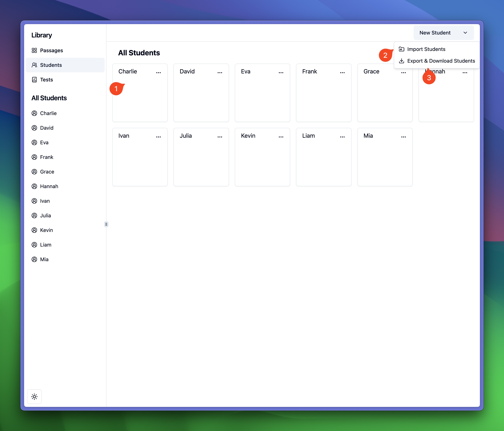Toggle the light/dark theme with the sun icon

(34, 396)
